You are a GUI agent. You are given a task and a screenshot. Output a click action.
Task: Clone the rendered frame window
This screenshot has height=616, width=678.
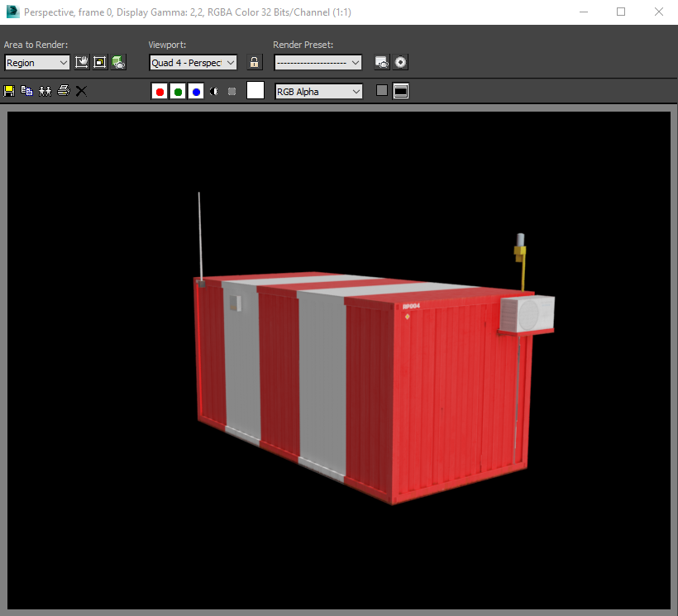45,91
